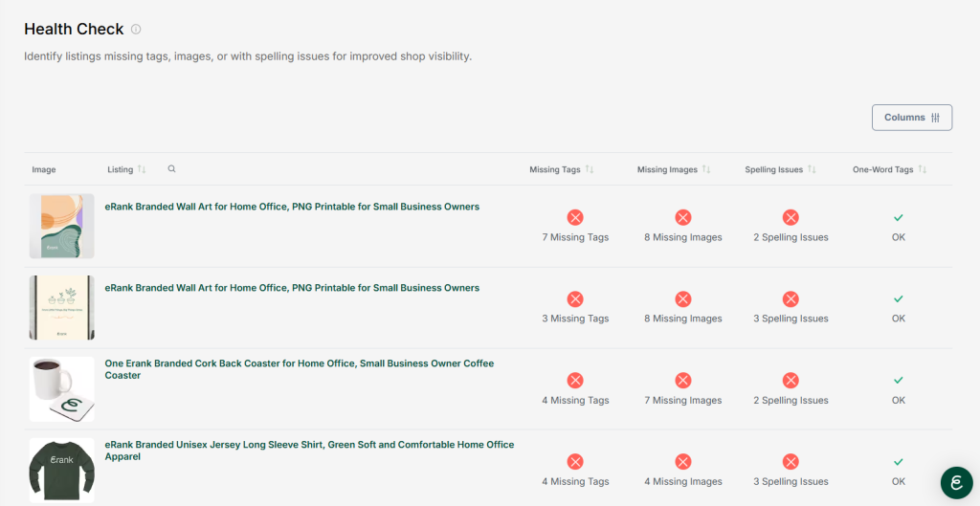980x506 pixels.
Task: Sort by Spelling Issues column
Action: click(x=812, y=169)
